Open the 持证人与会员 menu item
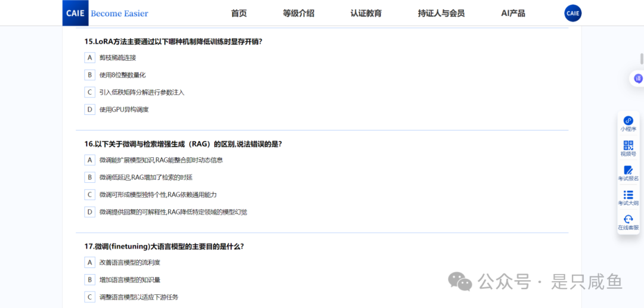 pyautogui.click(x=441, y=13)
